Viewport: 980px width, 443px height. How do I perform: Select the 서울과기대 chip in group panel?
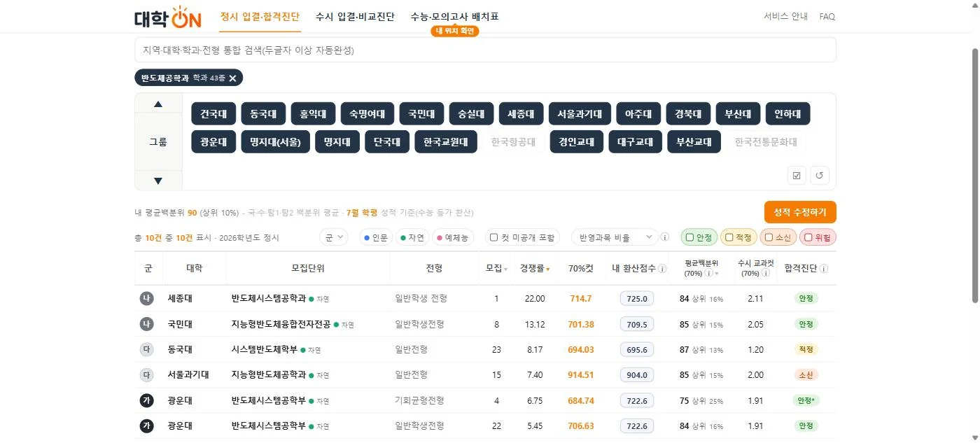click(x=580, y=113)
